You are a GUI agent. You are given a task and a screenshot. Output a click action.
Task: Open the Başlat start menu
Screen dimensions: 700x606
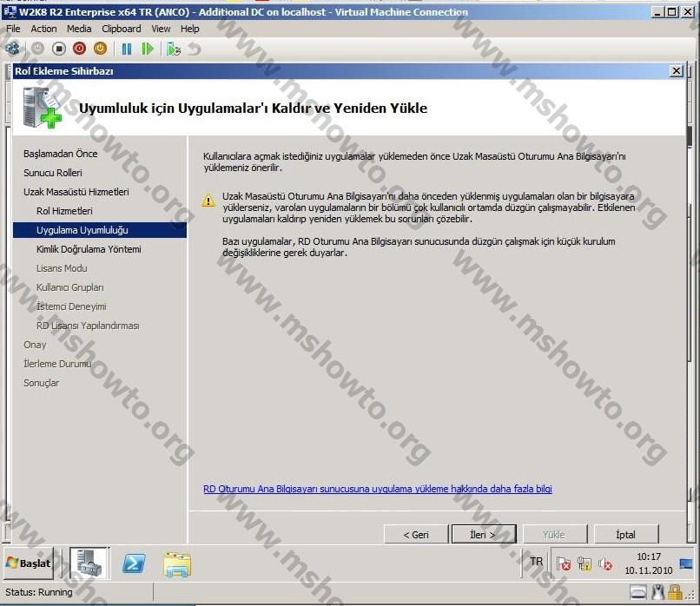[29, 563]
